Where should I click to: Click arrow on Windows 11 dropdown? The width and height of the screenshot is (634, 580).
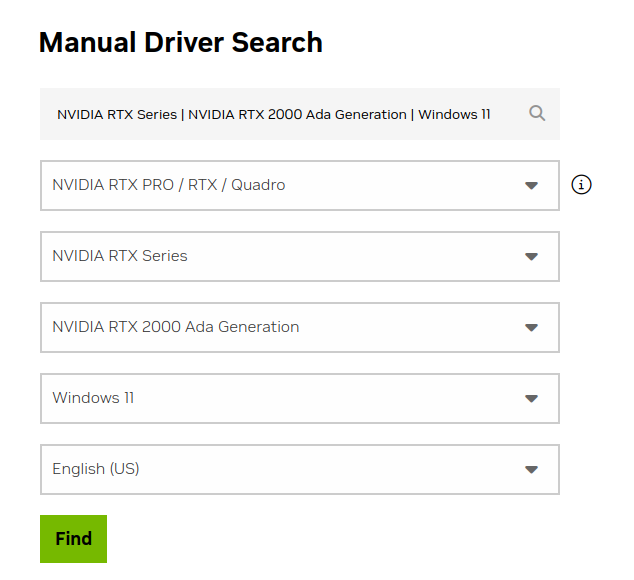(x=531, y=398)
